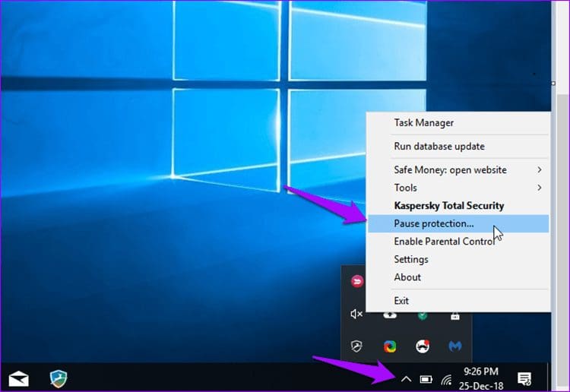Choose Pause protection... in the Kaspersky menu
Screen dimensions: 570x392
[x=458, y=223]
